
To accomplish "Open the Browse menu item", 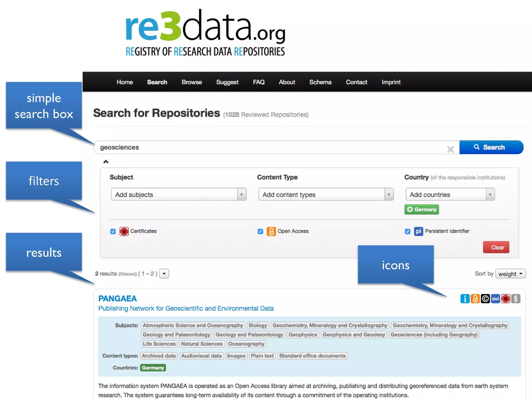I will (x=192, y=82).
